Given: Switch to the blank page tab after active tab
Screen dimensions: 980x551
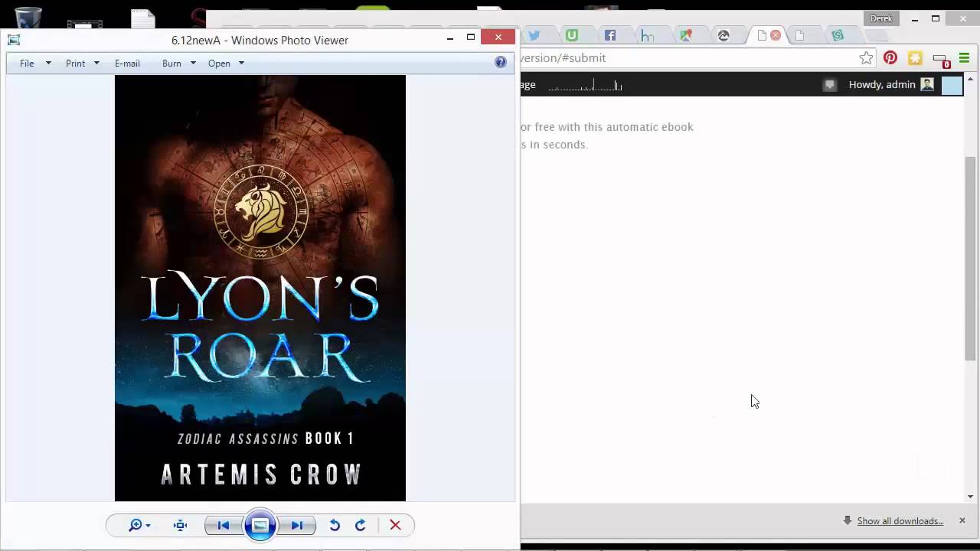Looking at the screenshot, I should point(799,35).
